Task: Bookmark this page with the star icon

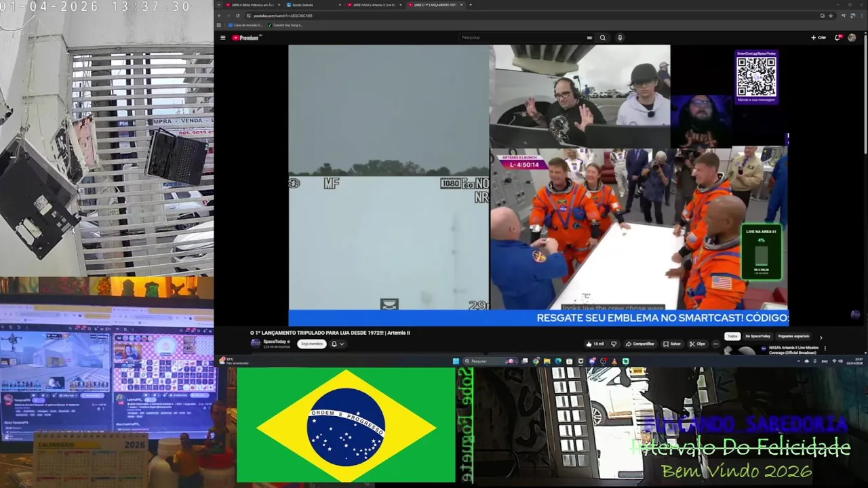Action: (x=831, y=16)
